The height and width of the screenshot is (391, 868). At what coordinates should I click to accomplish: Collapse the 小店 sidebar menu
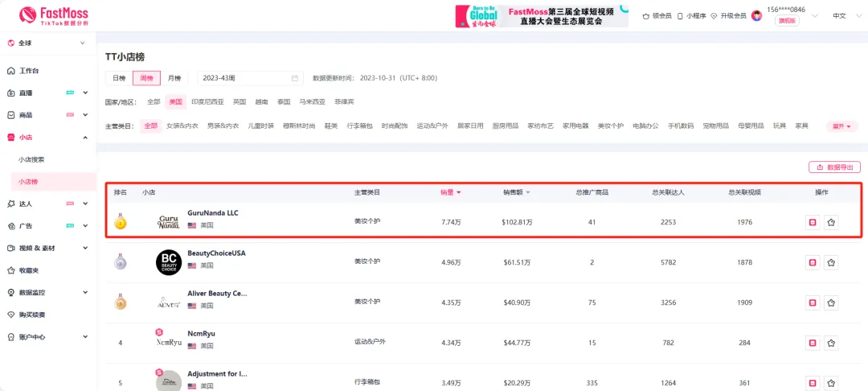pos(85,138)
